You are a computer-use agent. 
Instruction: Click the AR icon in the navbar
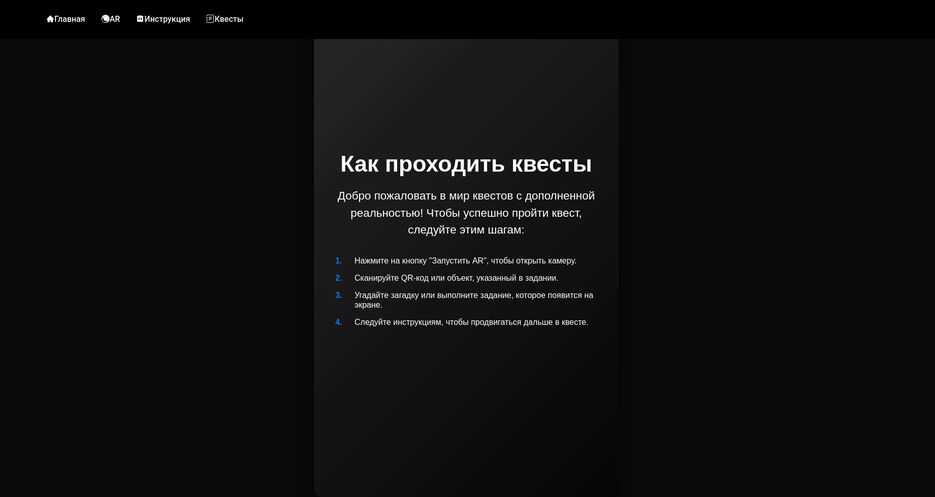coord(105,19)
